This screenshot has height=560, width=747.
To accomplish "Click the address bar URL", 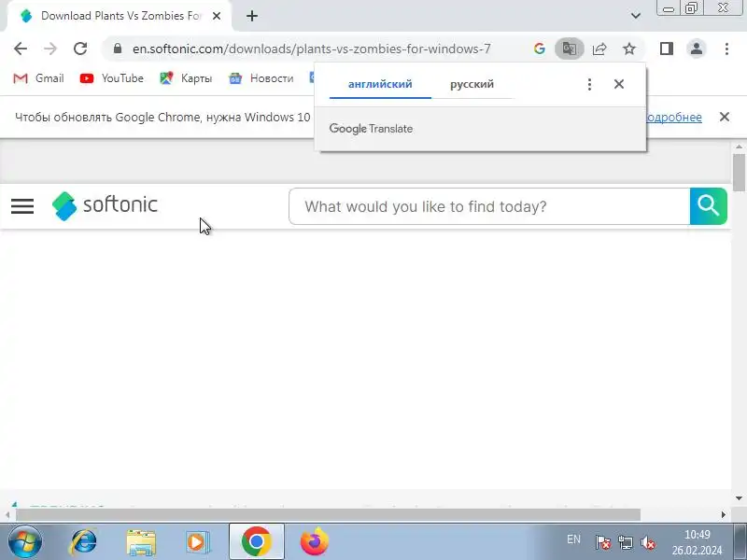I will 312,49.
